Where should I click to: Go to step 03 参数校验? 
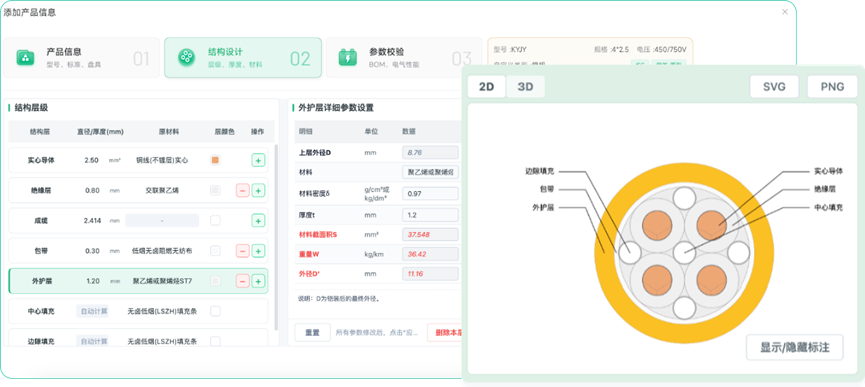pos(404,57)
